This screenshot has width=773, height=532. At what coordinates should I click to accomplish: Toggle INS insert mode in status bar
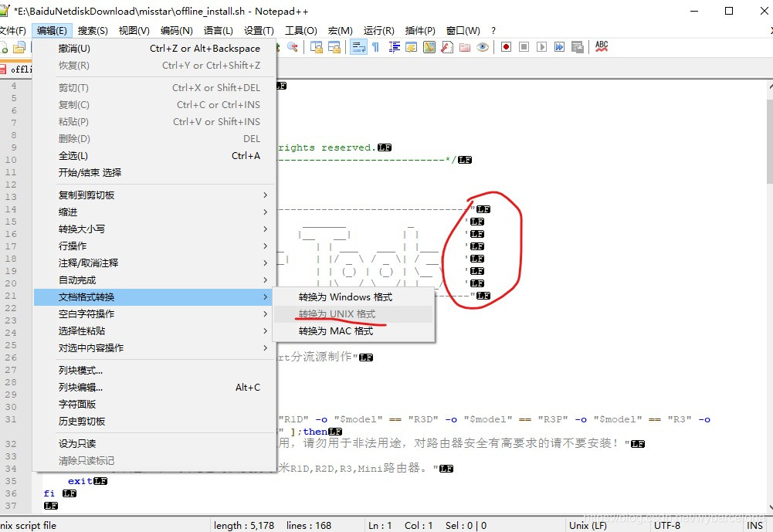click(754, 526)
